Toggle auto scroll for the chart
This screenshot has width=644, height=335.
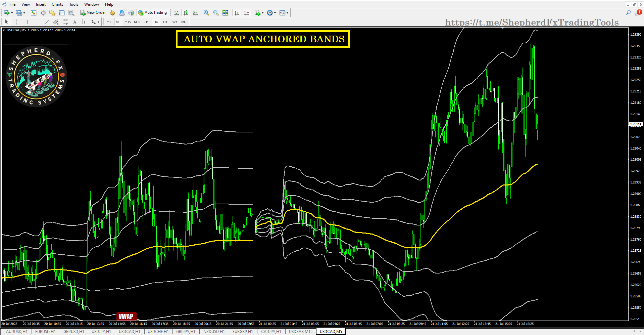237,12
